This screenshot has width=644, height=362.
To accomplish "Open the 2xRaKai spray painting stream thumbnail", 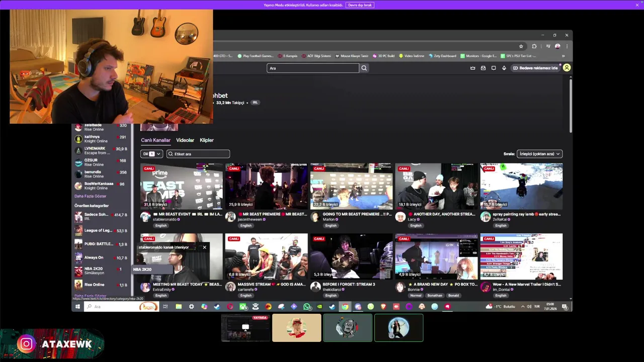I will coord(521,186).
